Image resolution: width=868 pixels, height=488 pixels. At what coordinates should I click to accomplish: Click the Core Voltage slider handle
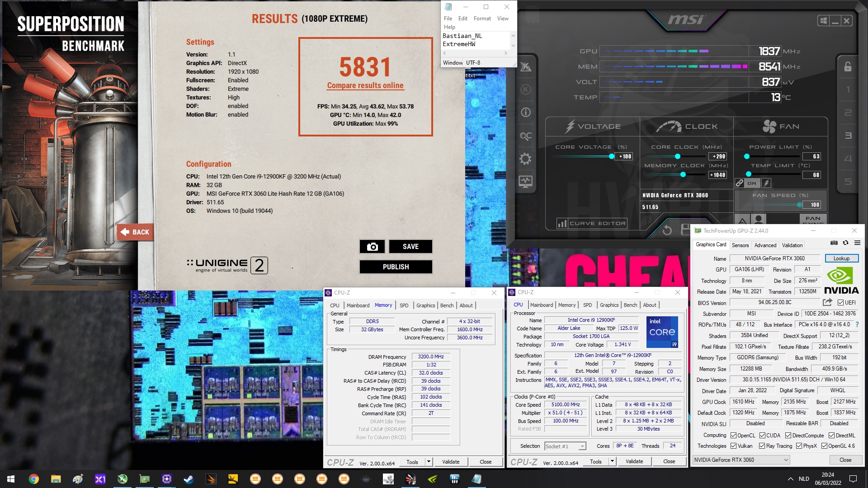(611, 156)
